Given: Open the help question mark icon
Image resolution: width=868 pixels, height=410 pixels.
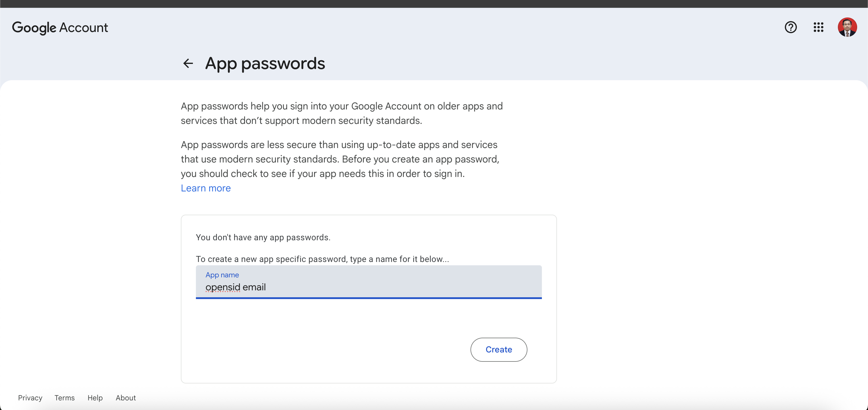Looking at the screenshot, I should pyautogui.click(x=791, y=27).
